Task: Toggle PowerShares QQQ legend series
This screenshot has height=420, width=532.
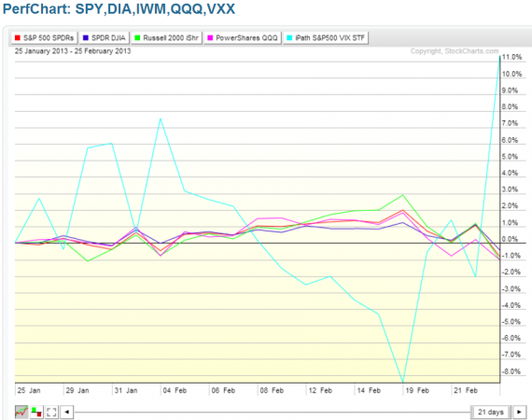Action: [x=243, y=37]
